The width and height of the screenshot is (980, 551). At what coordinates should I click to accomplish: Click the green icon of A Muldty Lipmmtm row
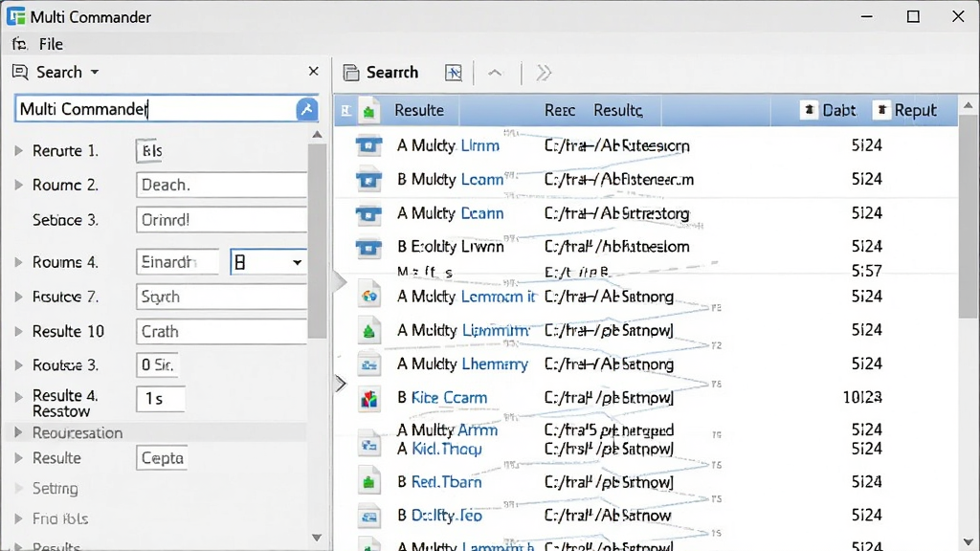[369, 330]
